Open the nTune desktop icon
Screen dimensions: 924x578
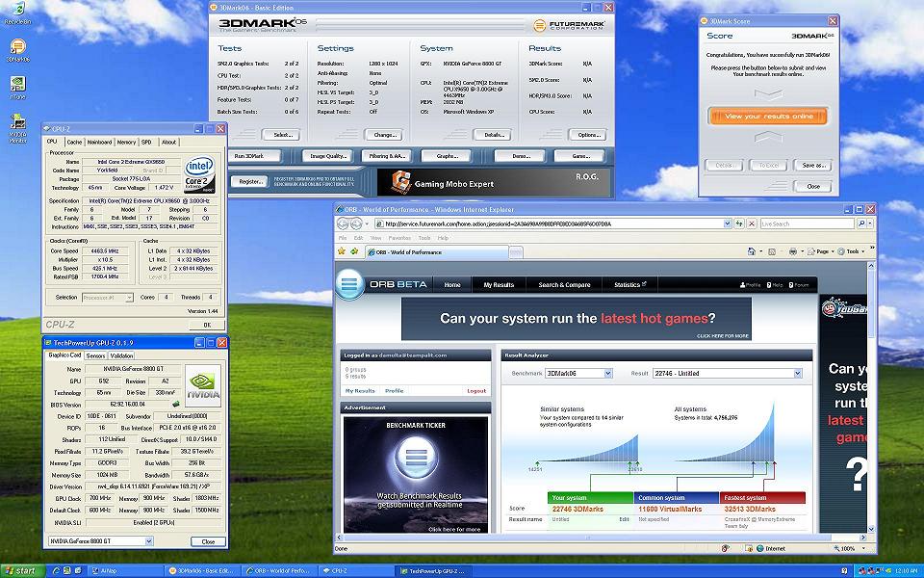(x=17, y=85)
